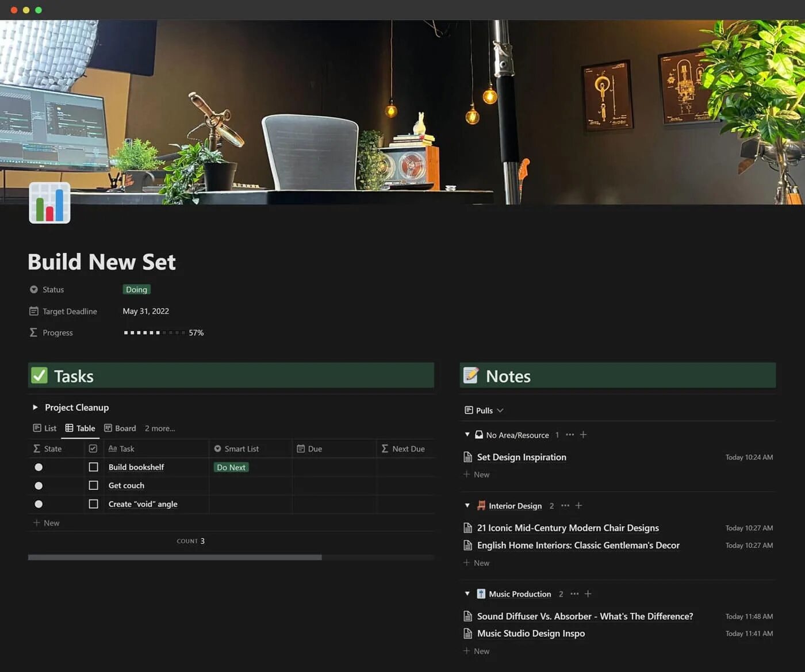Check off the Build bookshelf task

(x=93, y=467)
